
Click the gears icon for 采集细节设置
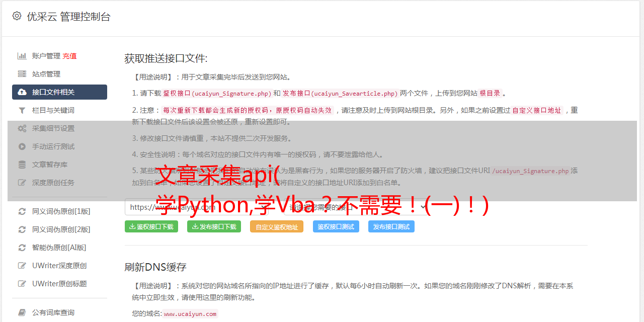coord(22,128)
